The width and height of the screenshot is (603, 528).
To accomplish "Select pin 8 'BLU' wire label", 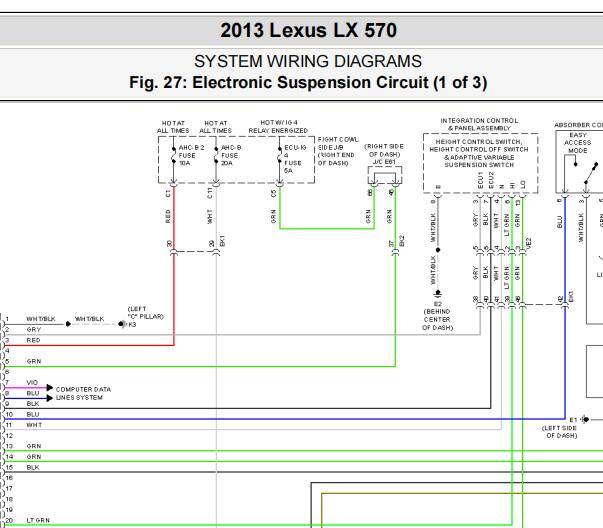I will coord(33,393).
